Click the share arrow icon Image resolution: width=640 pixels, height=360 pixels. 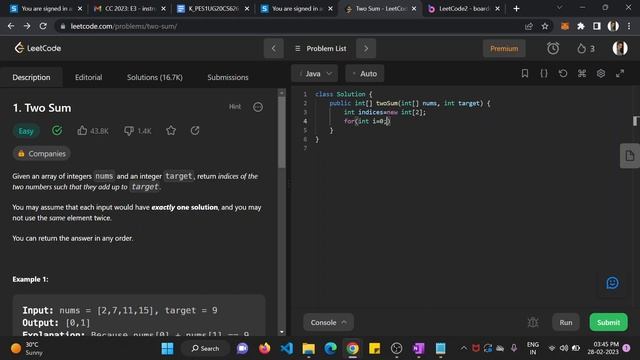point(195,131)
